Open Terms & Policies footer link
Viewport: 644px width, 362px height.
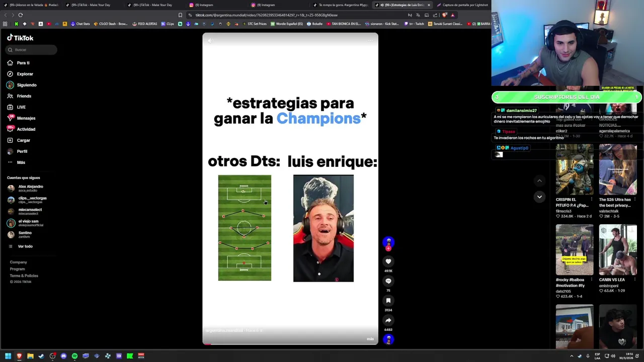pos(24,276)
